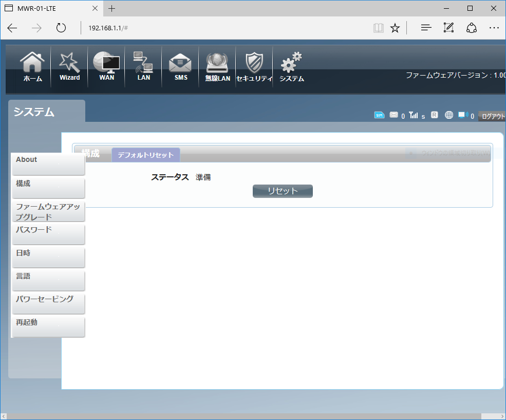Viewport: 506px width, 420px height.
Task: Add page to favorites with star icon
Action: click(395, 28)
